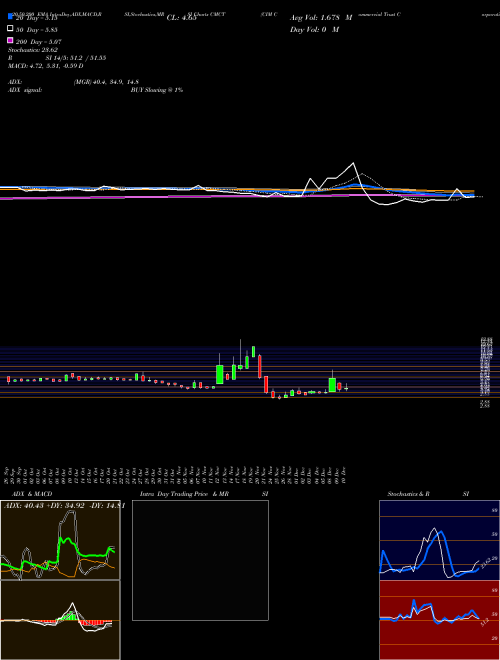Click the MACD values line

click(x=45, y=66)
